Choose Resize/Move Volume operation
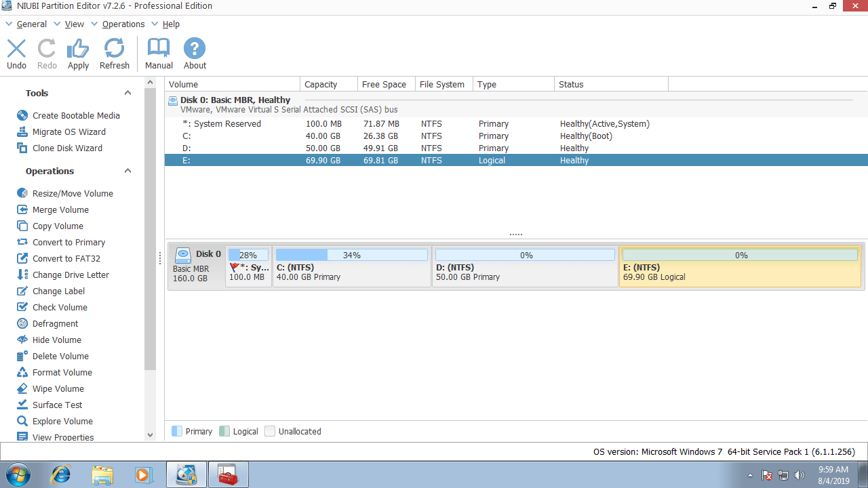This screenshot has width=868, height=488. 73,193
